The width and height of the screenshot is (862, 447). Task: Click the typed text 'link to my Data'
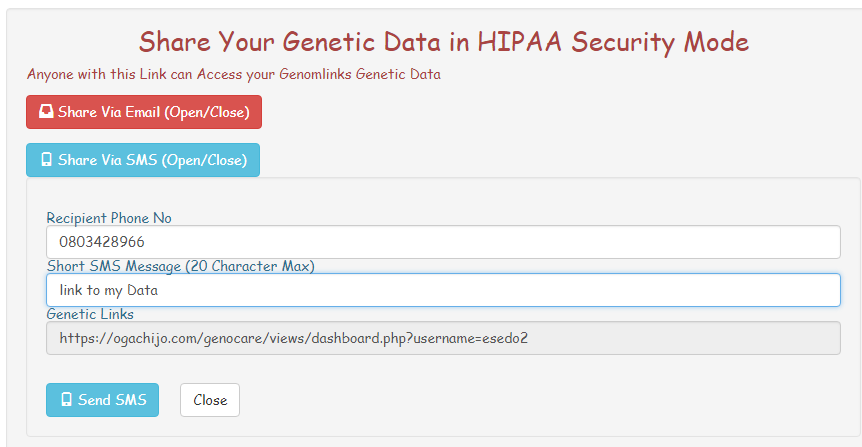pyautogui.click(x=108, y=290)
